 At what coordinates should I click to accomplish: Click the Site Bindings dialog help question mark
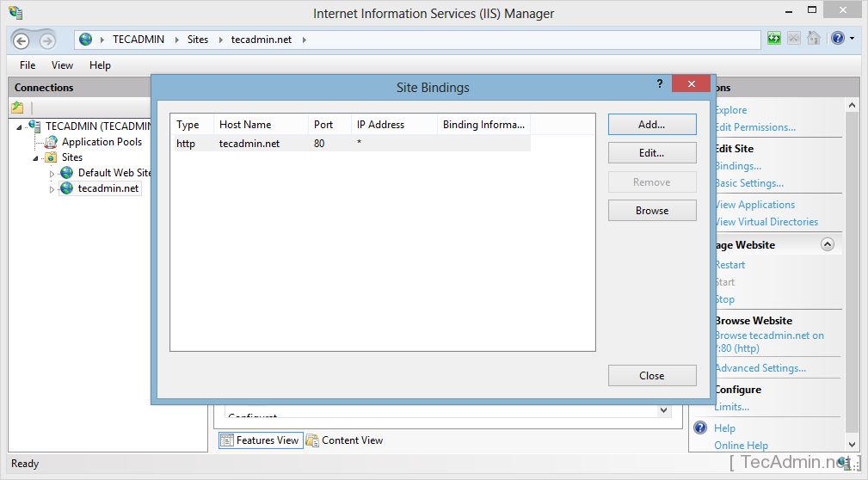pyautogui.click(x=659, y=83)
